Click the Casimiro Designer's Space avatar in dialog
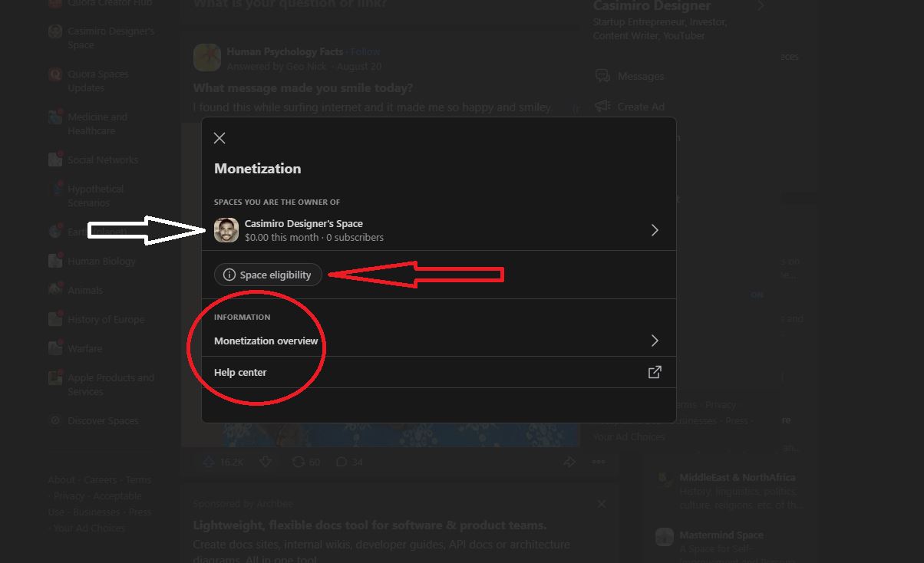Image resolution: width=924 pixels, height=563 pixels. point(226,230)
